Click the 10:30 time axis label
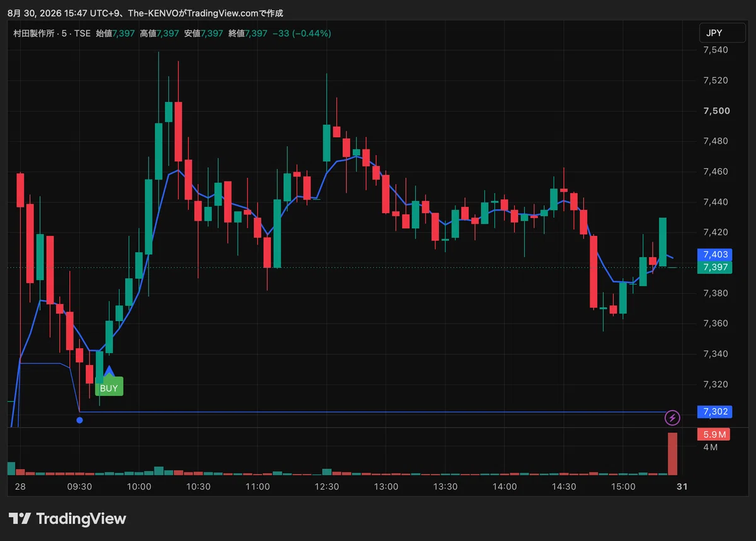 click(198, 487)
